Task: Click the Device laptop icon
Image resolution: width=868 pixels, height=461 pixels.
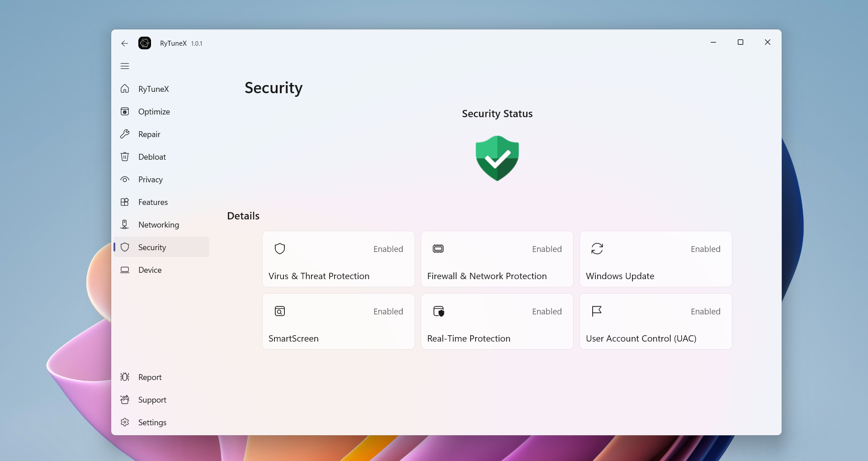Action: [x=125, y=270]
